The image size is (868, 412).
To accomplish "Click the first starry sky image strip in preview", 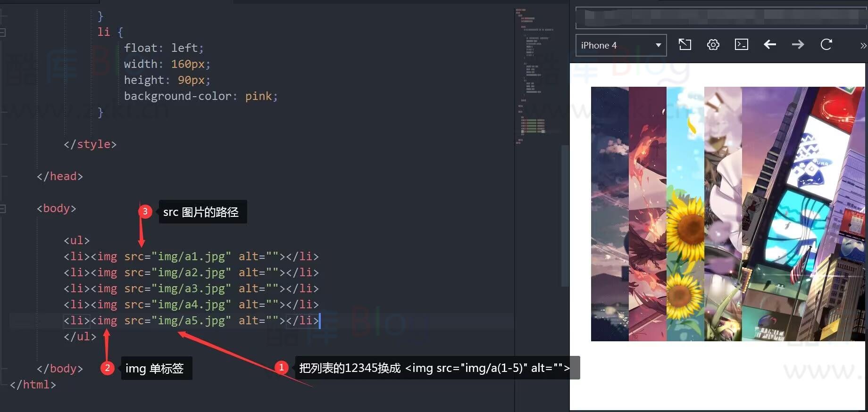I will (x=610, y=214).
